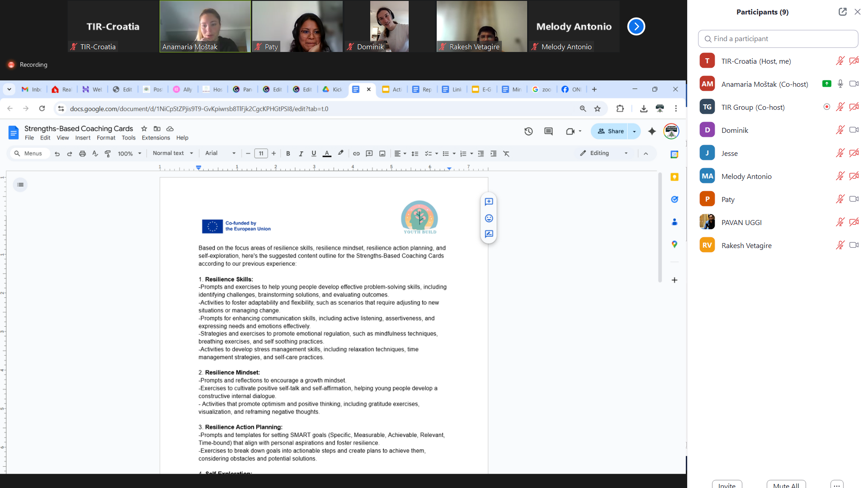The image size is (868, 488).
Task: Open the font family dropdown
Action: (220, 153)
